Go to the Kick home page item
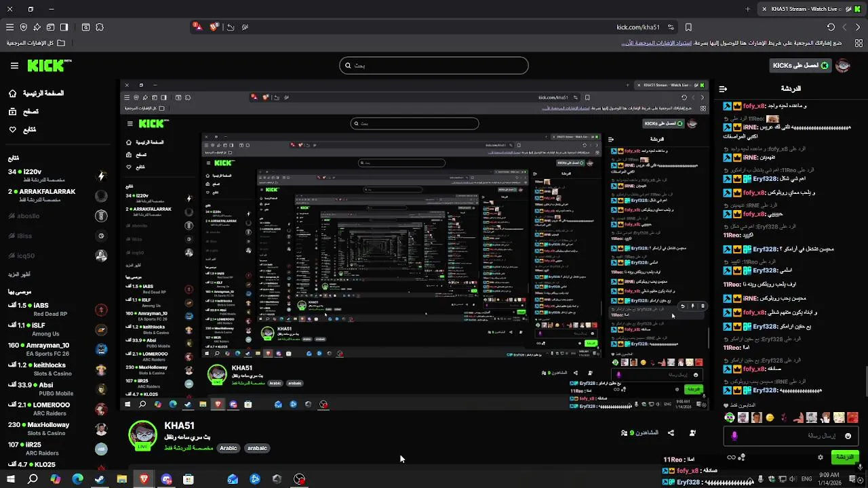The image size is (868, 488). [37, 93]
